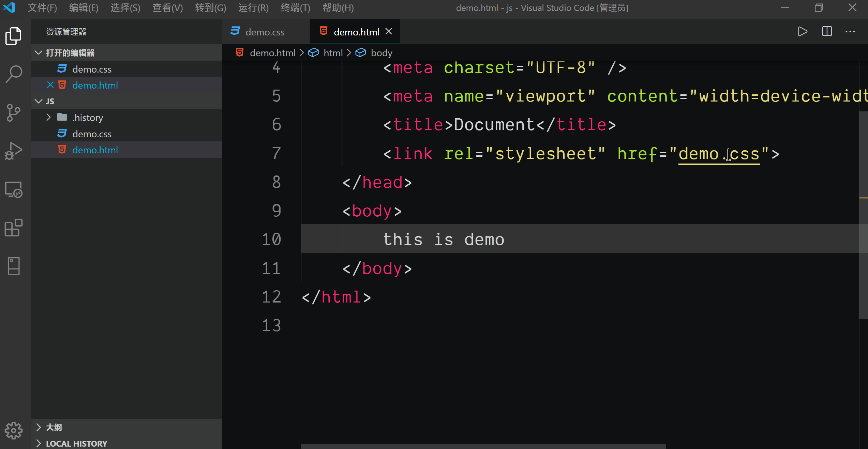868x449 pixels.
Task: Open the Run and Debug view icon
Action: (x=14, y=151)
